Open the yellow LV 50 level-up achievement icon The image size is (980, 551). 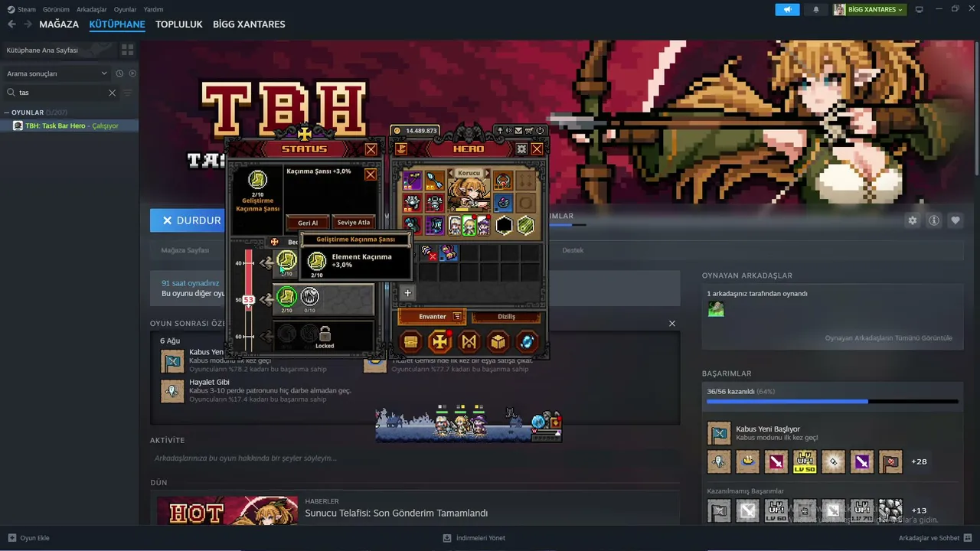pyautogui.click(x=804, y=461)
